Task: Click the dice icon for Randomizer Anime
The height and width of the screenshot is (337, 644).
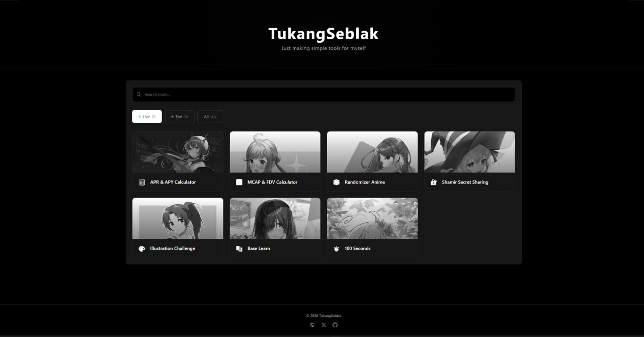Action: click(336, 182)
